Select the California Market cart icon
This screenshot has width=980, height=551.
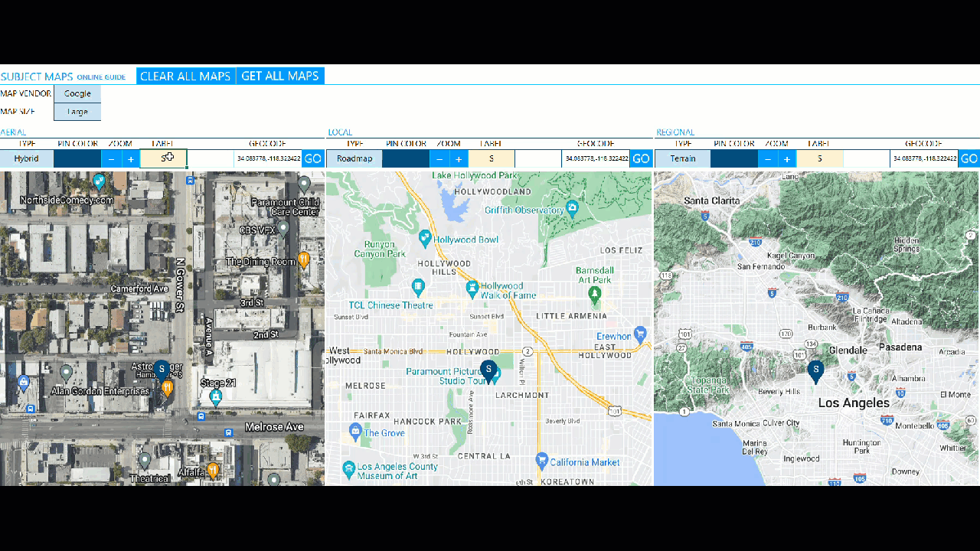(x=542, y=461)
